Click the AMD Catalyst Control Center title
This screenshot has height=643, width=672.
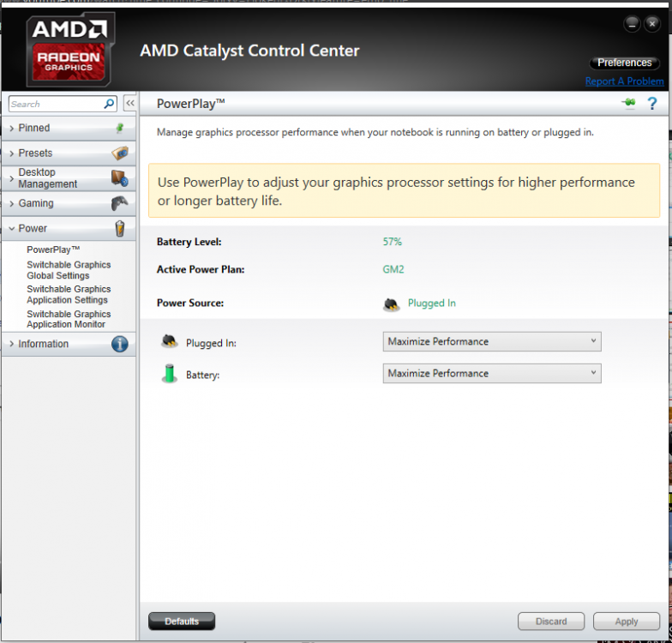[x=249, y=51]
